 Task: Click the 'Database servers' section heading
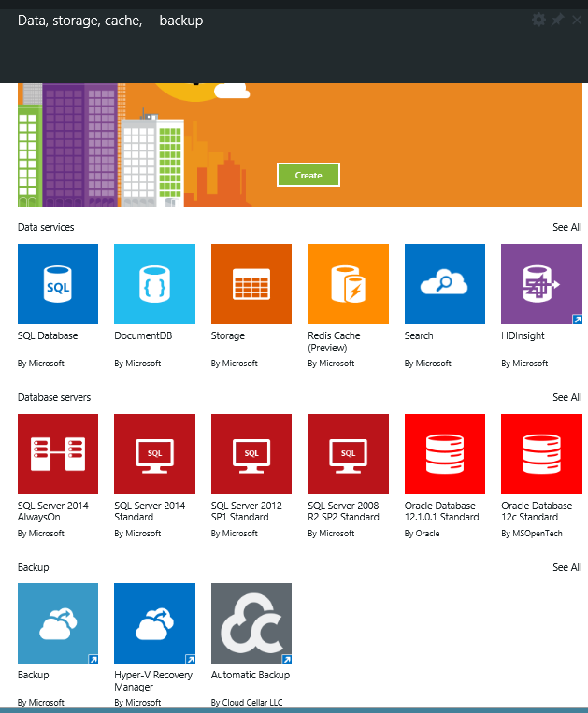point(54,397)
